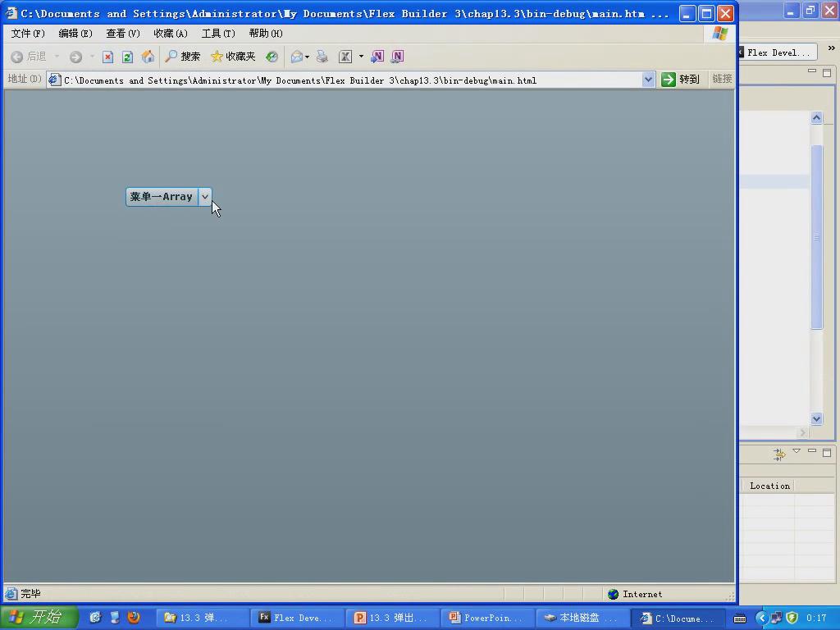840x630 pixels.
Task: Click the History icon in toolbar
Action: [x=272, y=57]
